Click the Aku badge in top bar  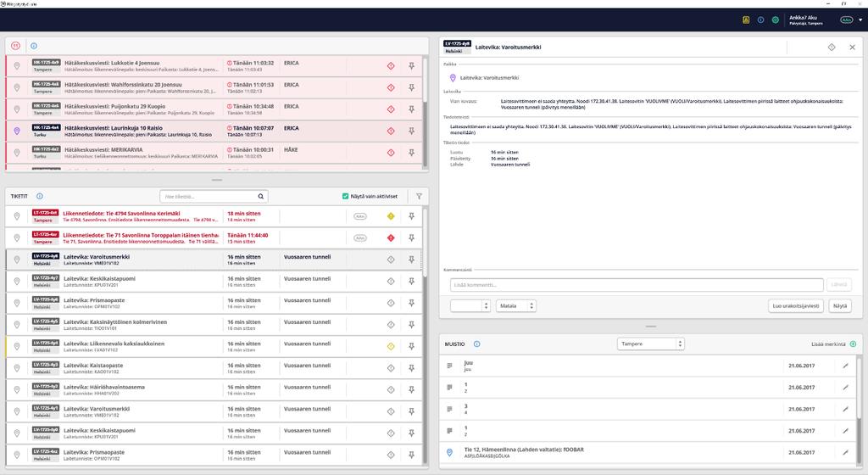point(847,20)
